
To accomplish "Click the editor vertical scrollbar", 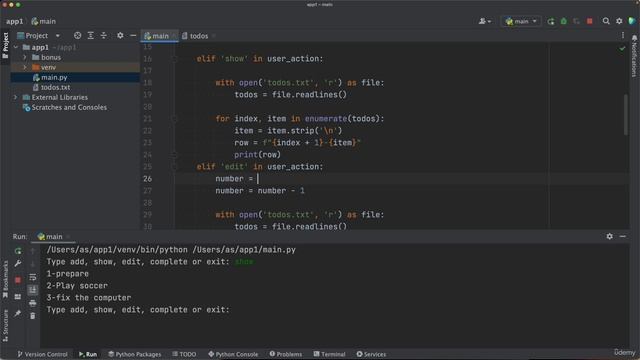I will click(x=626, y=115).
